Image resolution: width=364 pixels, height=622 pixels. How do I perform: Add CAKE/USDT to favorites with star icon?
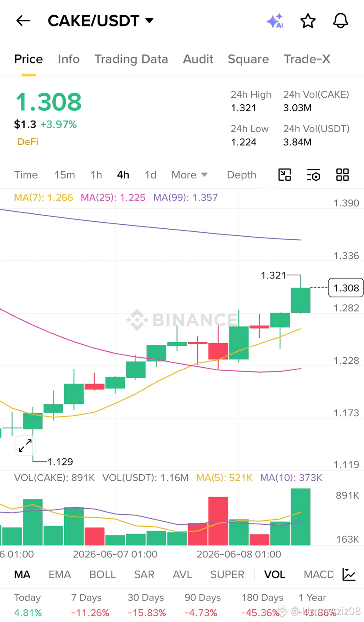308,21
